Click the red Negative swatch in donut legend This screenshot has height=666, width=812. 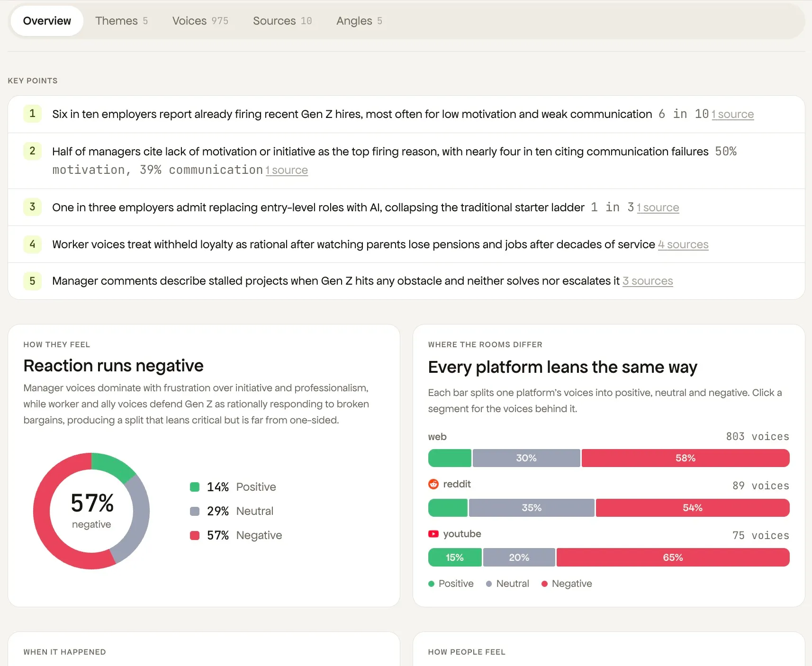[195, 535]
